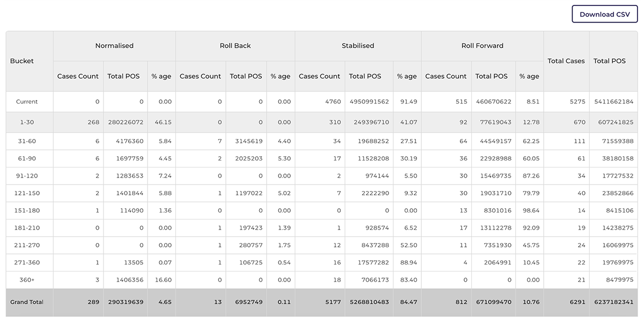Select the Normalised column group header
This screenshot has width=644, height=322.
pyautogui.click(x=114, y=46)
